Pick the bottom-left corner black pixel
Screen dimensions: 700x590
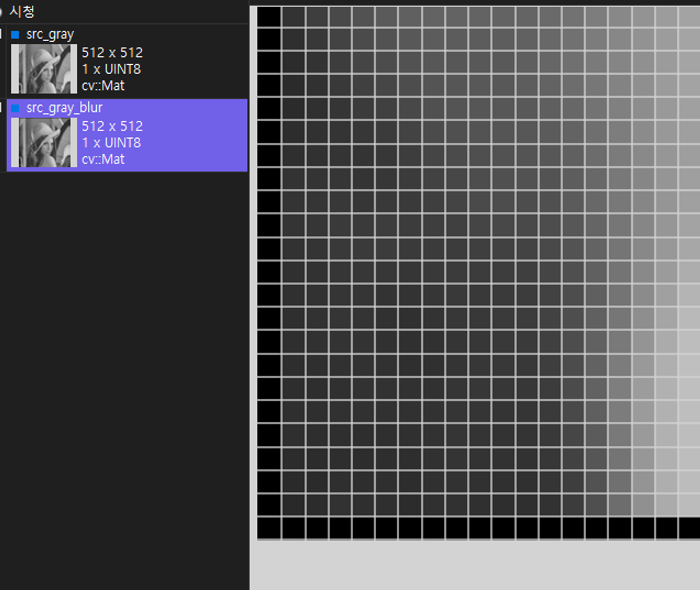pos(269,528)
